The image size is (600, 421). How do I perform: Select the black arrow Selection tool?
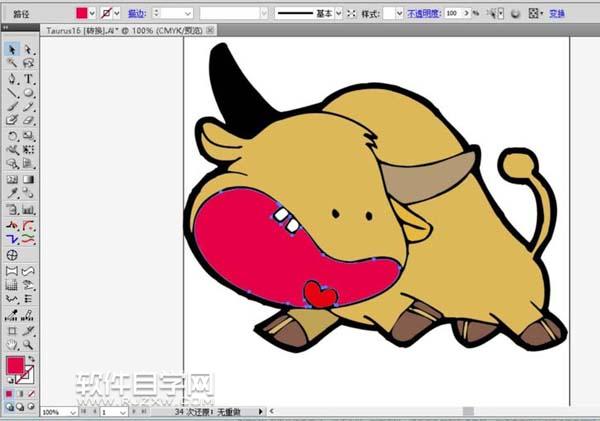[x=12, y=49]
